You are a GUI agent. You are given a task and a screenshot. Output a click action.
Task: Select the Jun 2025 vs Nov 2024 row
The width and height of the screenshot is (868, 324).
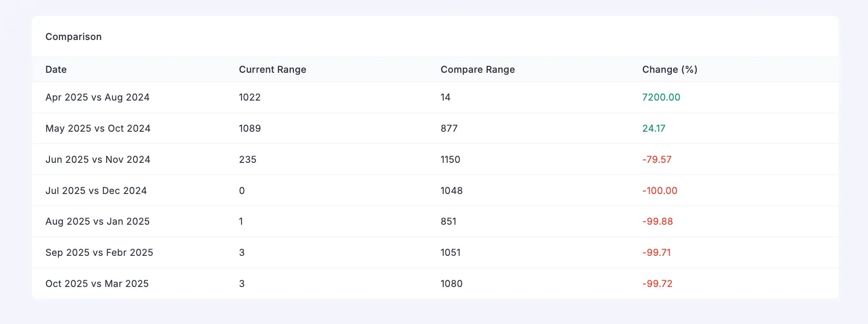click(x=98, y=159)
